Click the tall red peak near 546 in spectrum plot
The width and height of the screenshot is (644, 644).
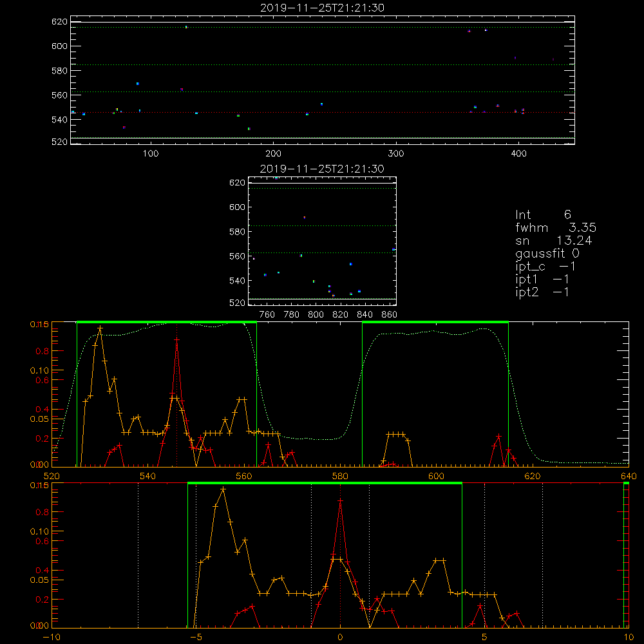point(176,339)
